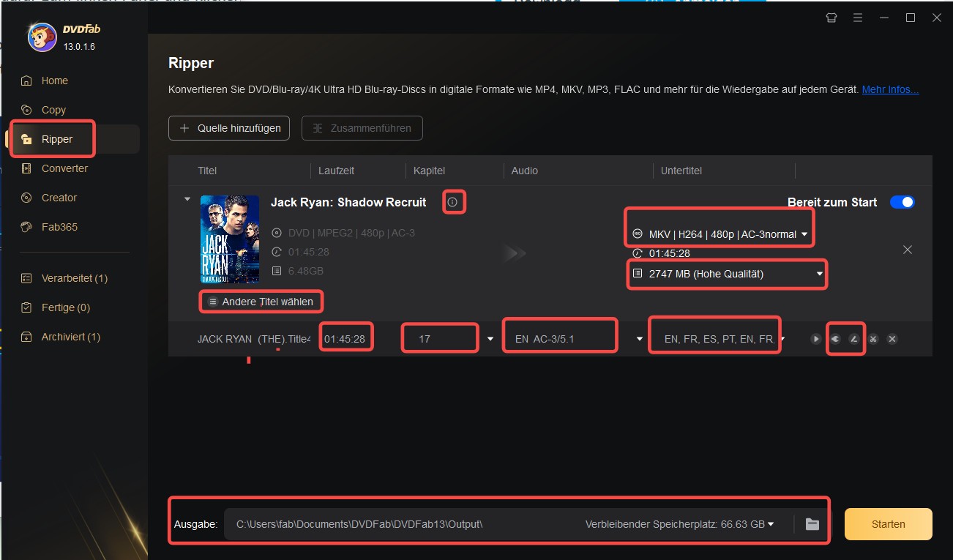Remove title row with the round X icon
953x560 pixels.
point(892,339)
